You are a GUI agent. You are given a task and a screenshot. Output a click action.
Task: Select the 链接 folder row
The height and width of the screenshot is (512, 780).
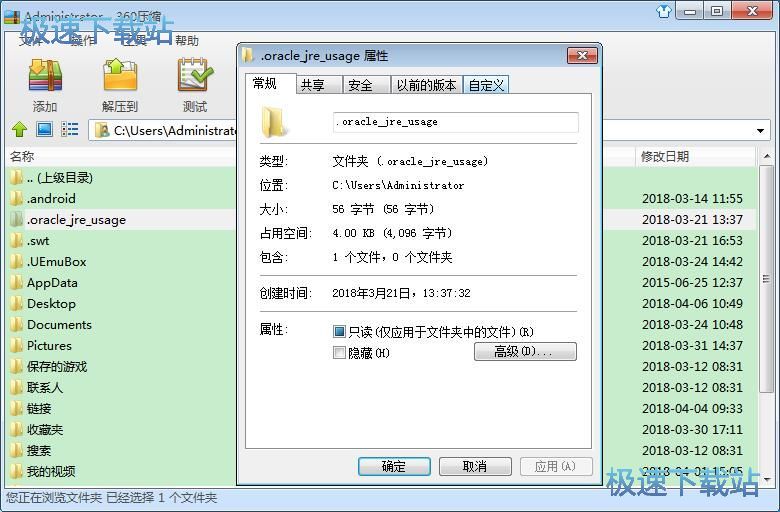pyautogui.click(x=122, y=409)
